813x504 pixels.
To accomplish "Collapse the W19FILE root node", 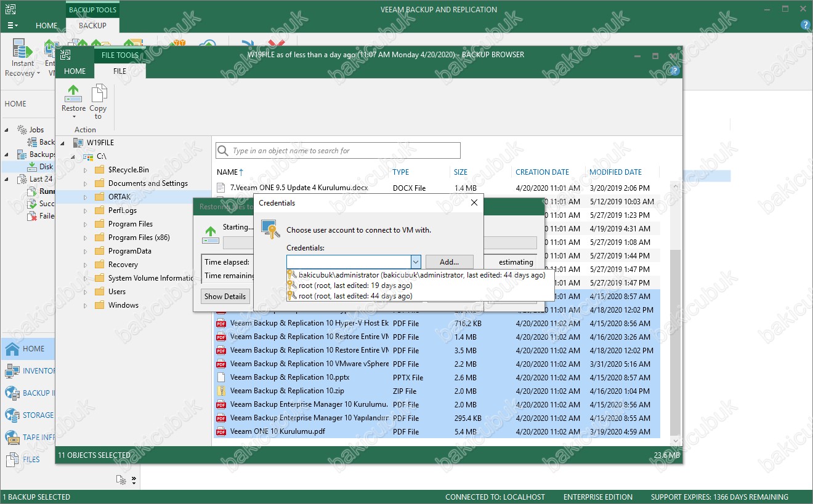I will 63,143.
